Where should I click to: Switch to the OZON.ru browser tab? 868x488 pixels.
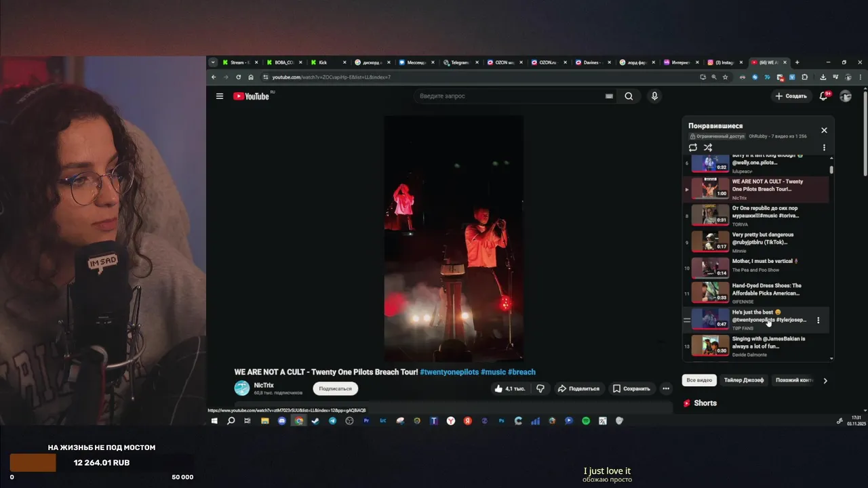click(x=547, y=62)
